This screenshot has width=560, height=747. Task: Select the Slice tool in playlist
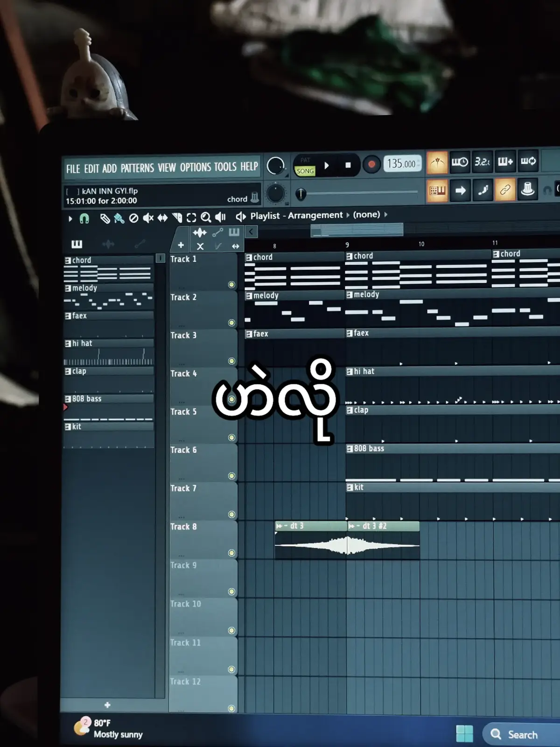(x=177, y=218)
